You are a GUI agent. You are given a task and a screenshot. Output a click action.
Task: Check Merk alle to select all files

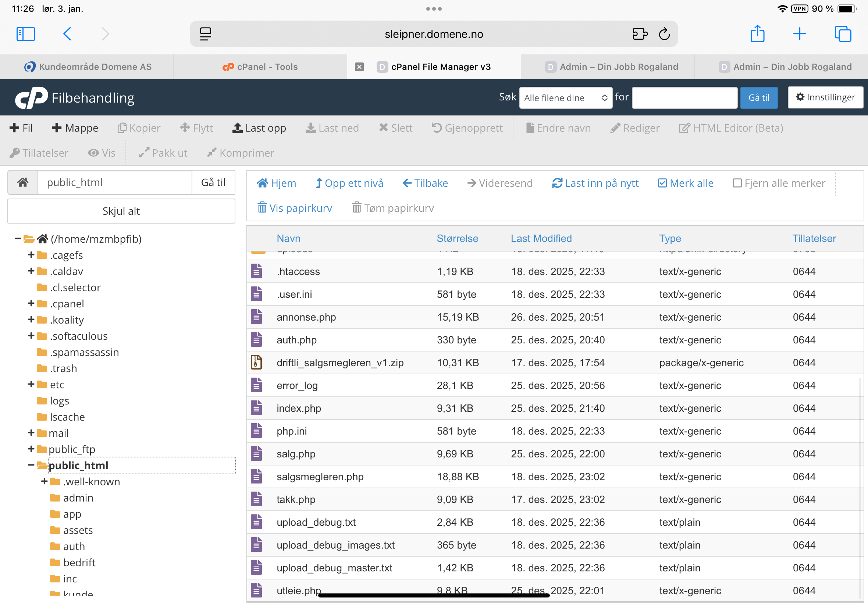coord(685,183)
